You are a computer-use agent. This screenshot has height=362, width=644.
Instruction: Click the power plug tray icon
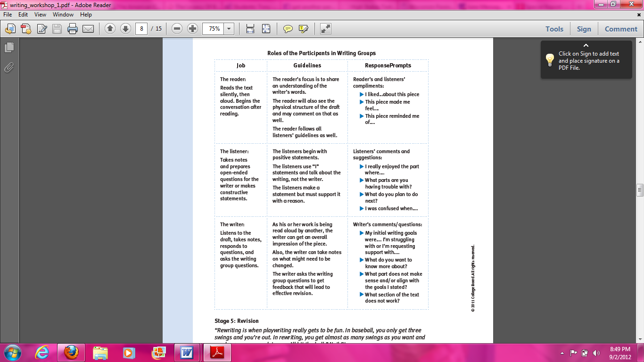point(585,353)
